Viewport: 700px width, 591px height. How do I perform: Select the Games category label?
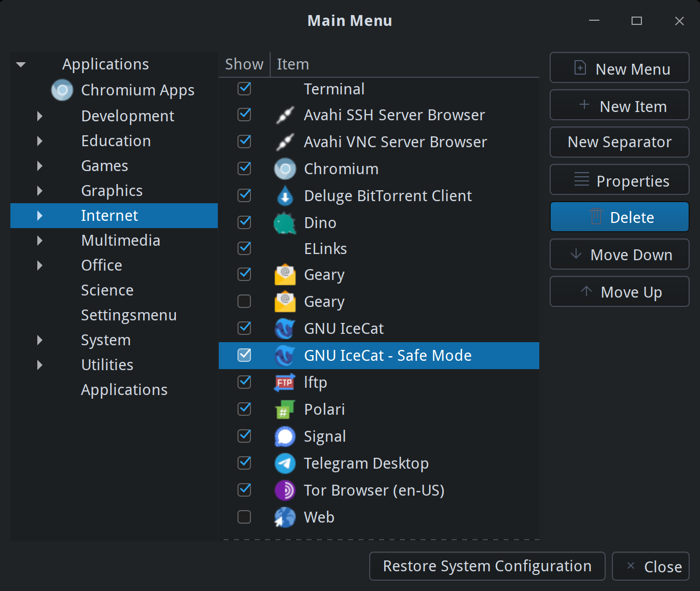(x=105, y=166)
